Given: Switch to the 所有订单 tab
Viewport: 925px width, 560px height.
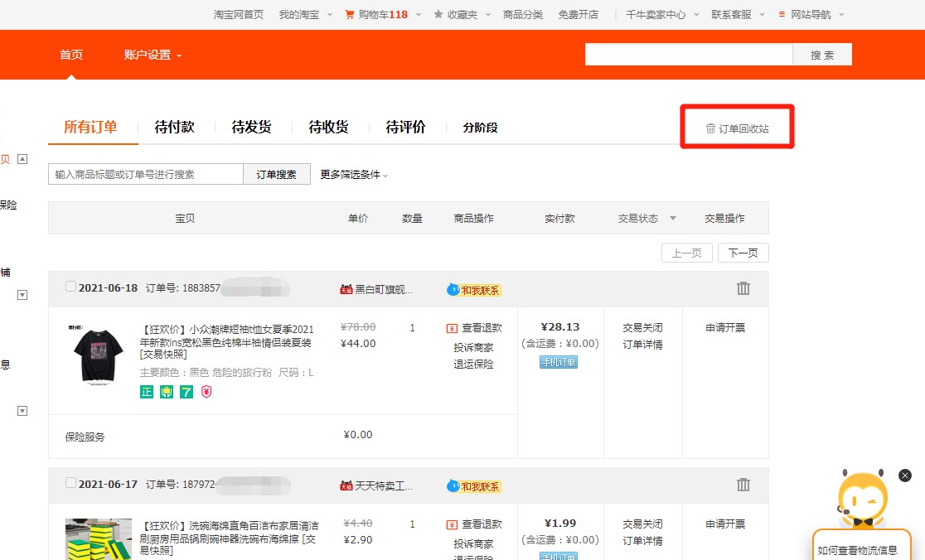Looking at the screenshot, I should click(90, 127).
